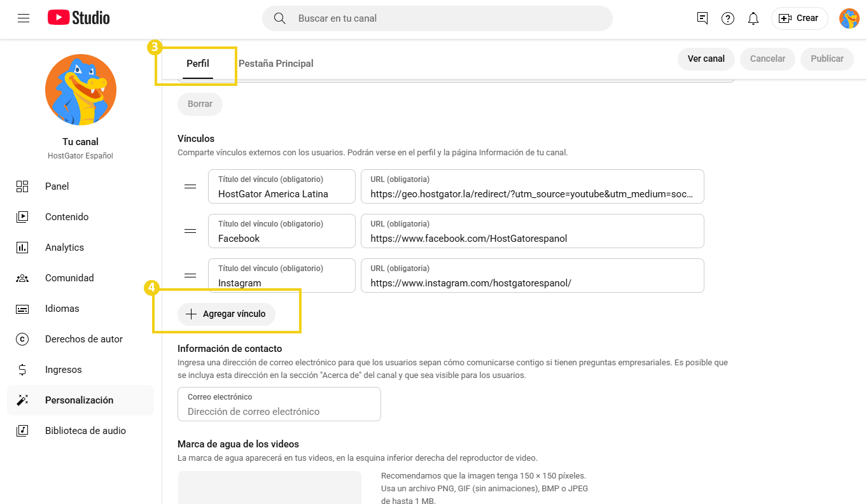Select the Contenido icon in the sidebar

pyautogui.click(x=22, y=216)
